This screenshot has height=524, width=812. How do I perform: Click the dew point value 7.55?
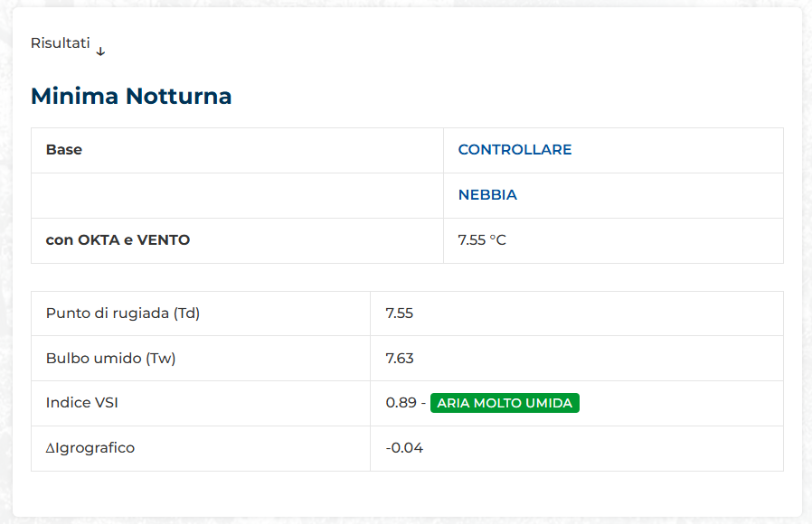click(399, 313)
